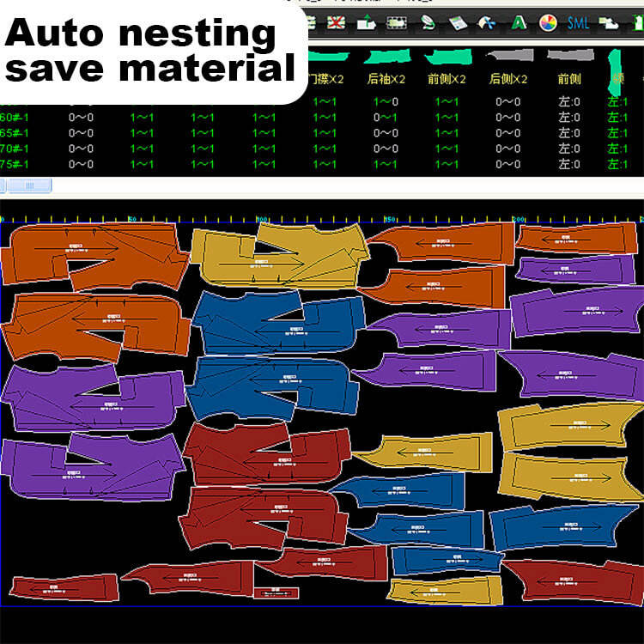Select the gray 后侧X2 piece thumbnail
644x644 pixels.
coord(510,55)
